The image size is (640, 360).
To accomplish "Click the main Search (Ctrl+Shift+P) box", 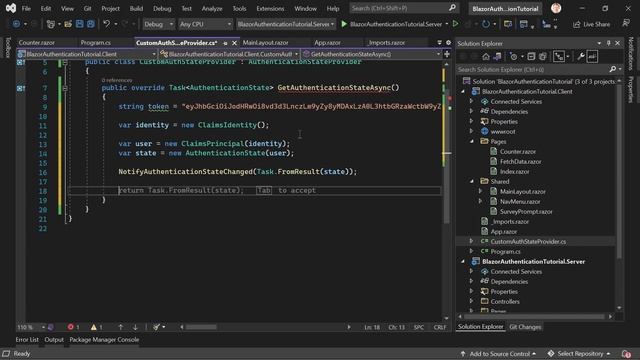I will [404, 8].
